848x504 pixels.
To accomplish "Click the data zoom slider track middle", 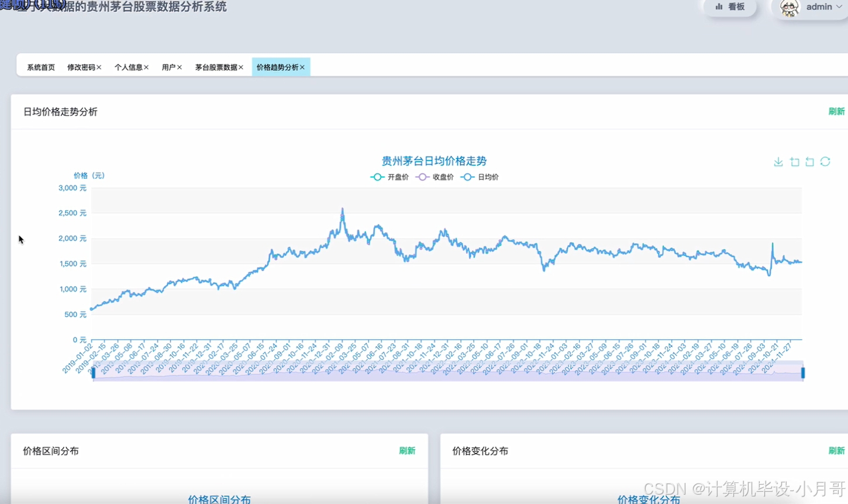I will [x=448, y=372].
